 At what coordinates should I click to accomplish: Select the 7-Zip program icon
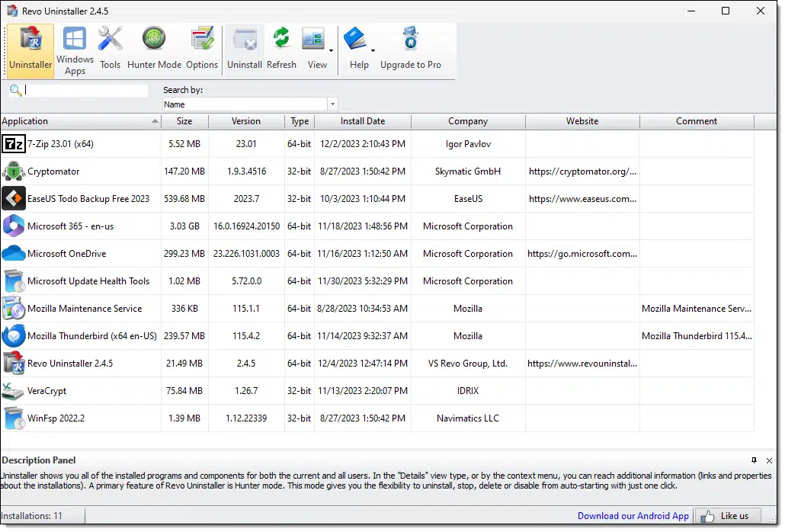click(14, 144)
